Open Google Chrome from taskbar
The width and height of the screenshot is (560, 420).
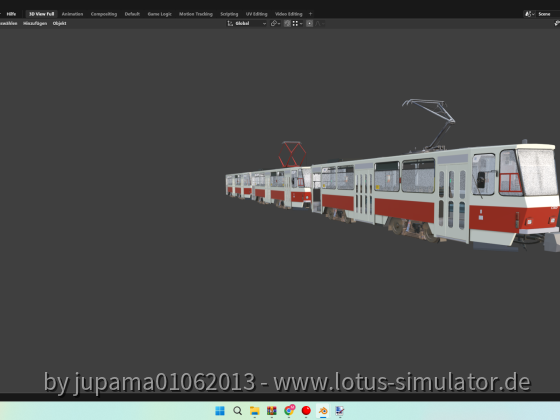(289, 411)
